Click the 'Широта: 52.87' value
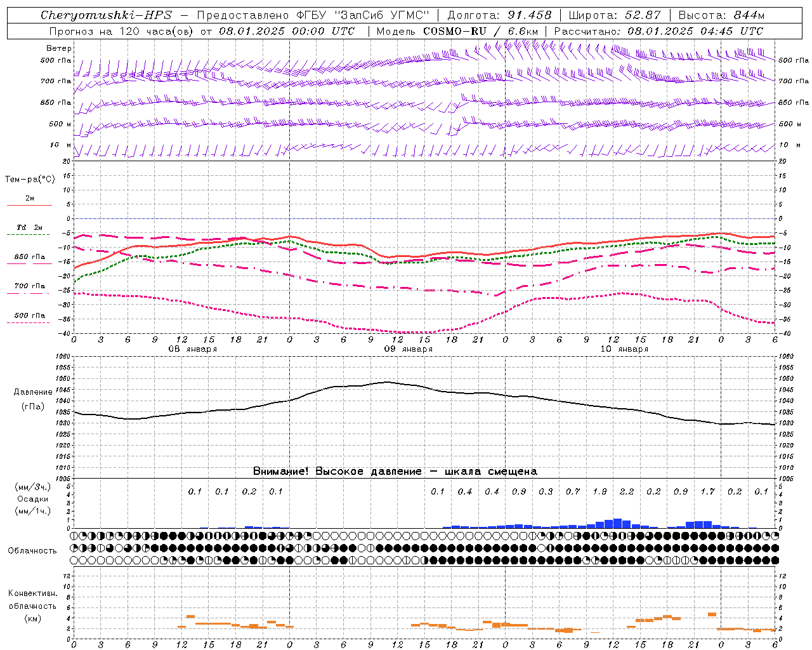 [615, 15]
